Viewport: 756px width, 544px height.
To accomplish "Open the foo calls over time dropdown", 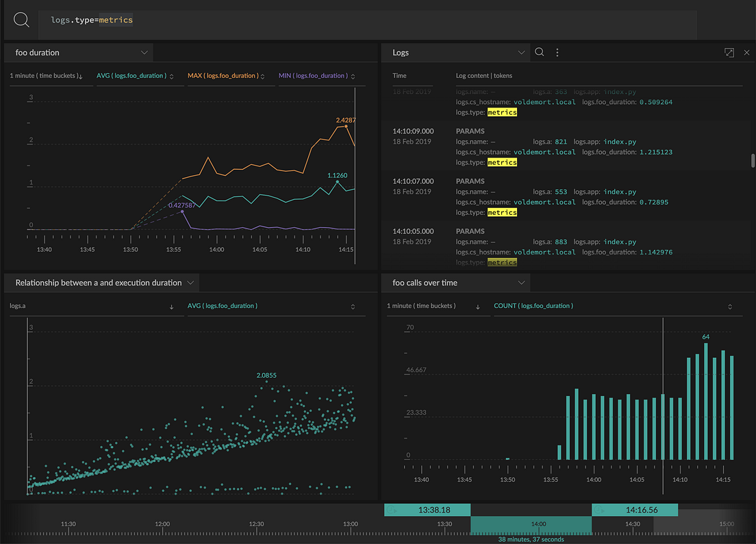I will pyautogui.click(x=521, y=282).
